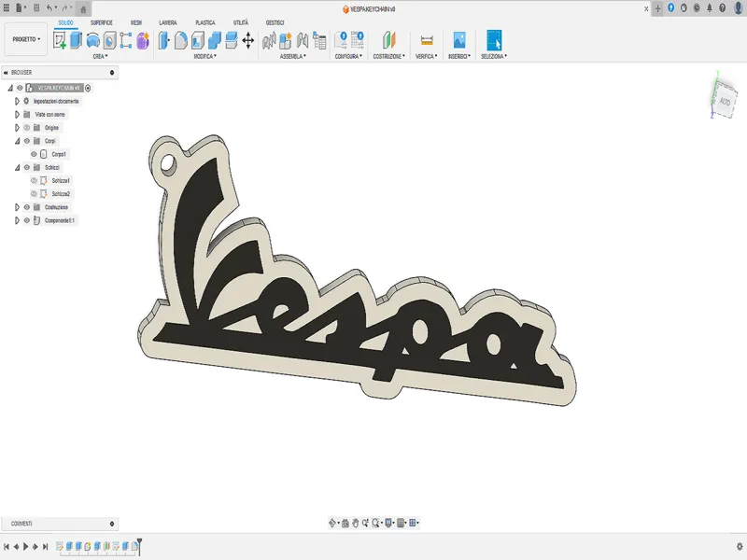Switch to the PLASTICA tab

205,22
